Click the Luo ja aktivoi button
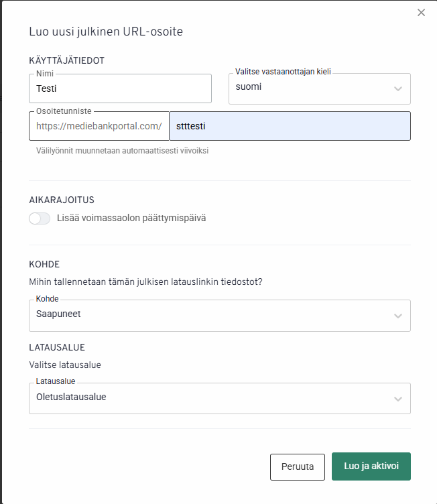Screen dimensions: 437x504 pos(371,466)
